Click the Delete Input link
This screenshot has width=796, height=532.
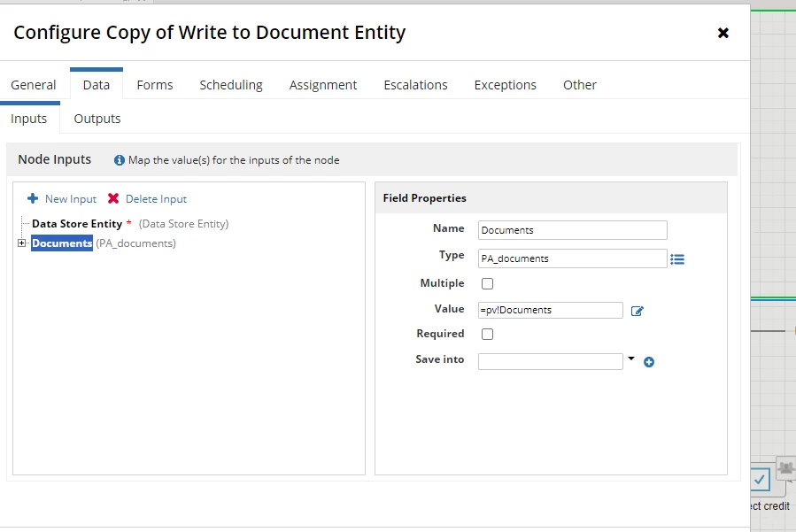(157, 199)
